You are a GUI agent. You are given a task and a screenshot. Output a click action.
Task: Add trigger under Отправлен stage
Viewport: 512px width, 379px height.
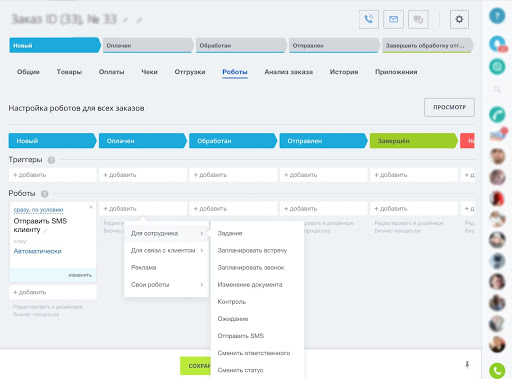tap(323, 175)
